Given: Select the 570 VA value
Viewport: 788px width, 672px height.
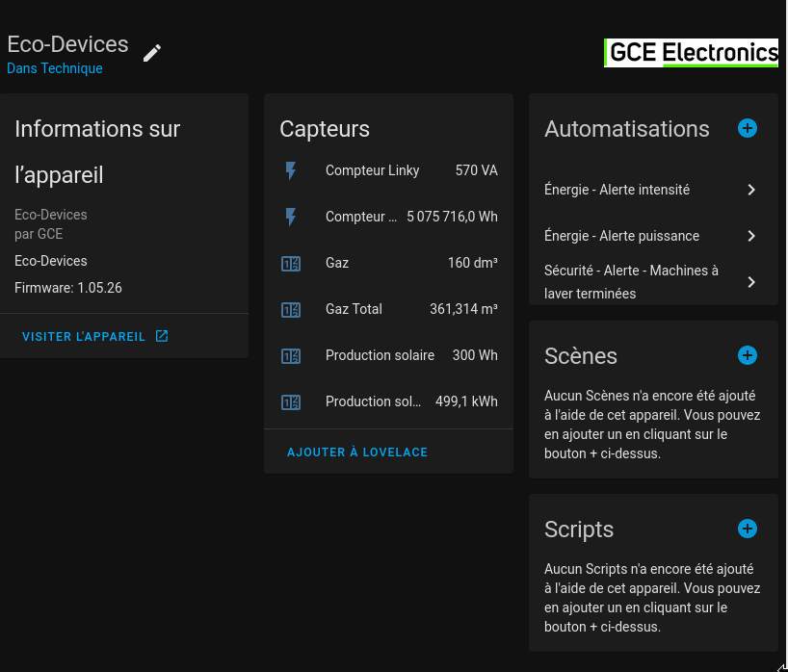Looking at the screenshot, I should pos(477,170).
